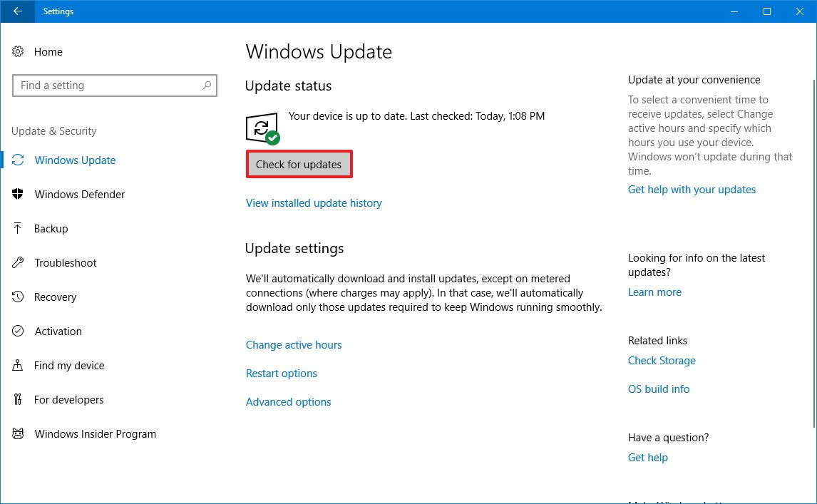This screenshot has height=504, width=817.
Task: Open For developers settings
Action: (x=68, y=400)
